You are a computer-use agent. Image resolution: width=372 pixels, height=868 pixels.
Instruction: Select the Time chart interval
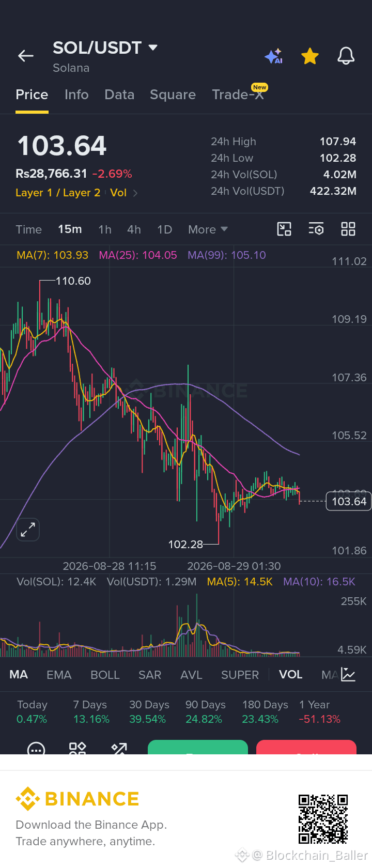(x=28, y=229)
